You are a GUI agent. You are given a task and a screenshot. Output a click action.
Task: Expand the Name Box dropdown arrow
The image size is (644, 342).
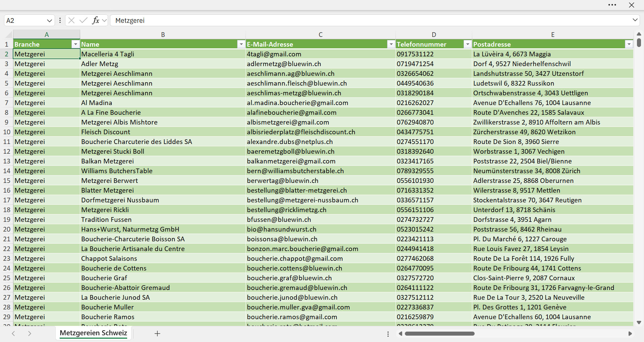point(49,20)
